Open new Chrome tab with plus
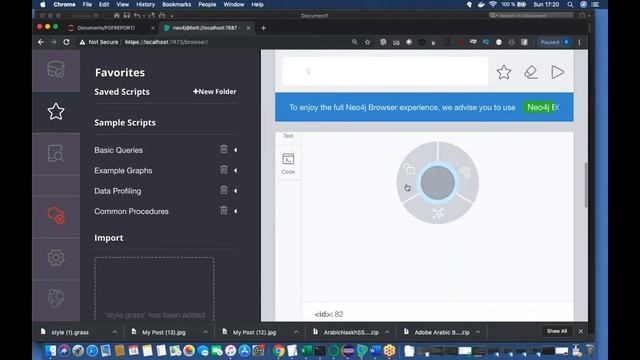640x360 pixels. tap(263, 28)
